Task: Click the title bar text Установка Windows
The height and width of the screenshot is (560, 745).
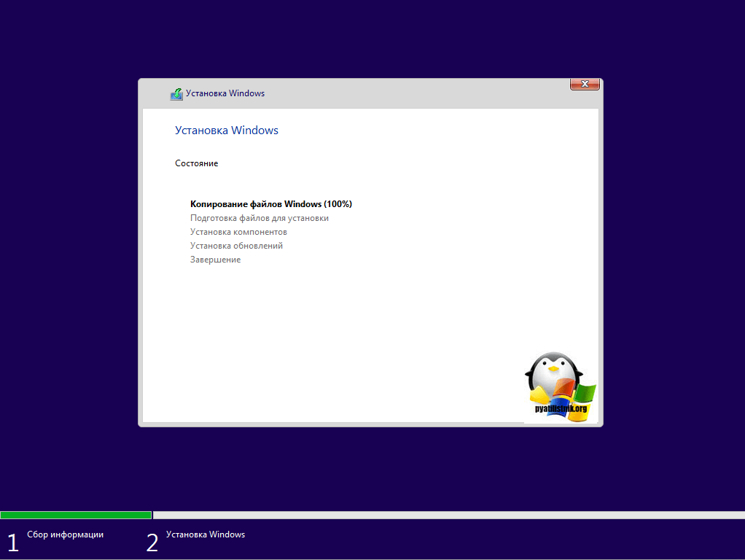Action: coord(225,93)
